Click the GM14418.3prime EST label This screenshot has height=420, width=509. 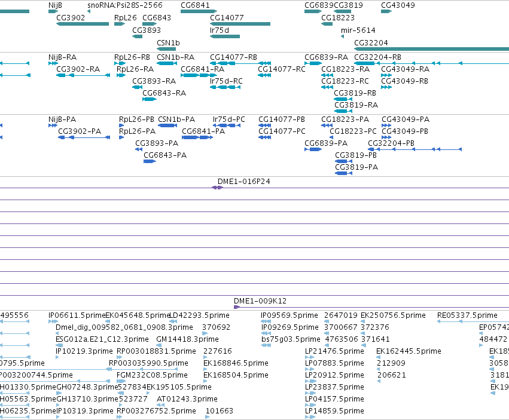pos(187,339)
